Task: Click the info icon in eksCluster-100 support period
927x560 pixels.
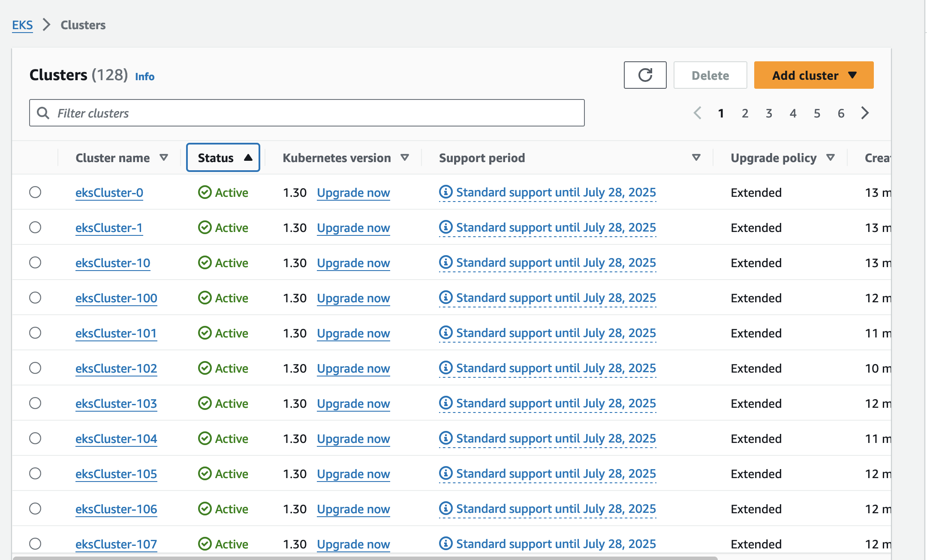Action: 445,297
